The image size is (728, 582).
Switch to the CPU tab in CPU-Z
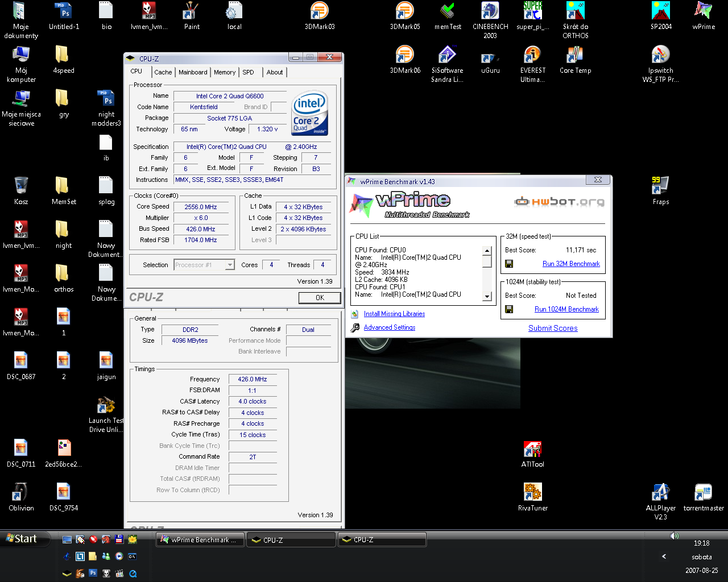coord(136,72)
